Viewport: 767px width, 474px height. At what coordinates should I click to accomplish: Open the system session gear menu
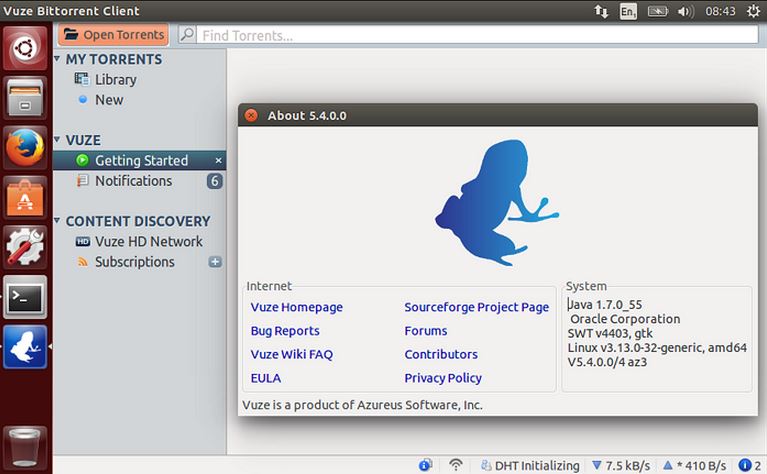click(x=753, y=11)
